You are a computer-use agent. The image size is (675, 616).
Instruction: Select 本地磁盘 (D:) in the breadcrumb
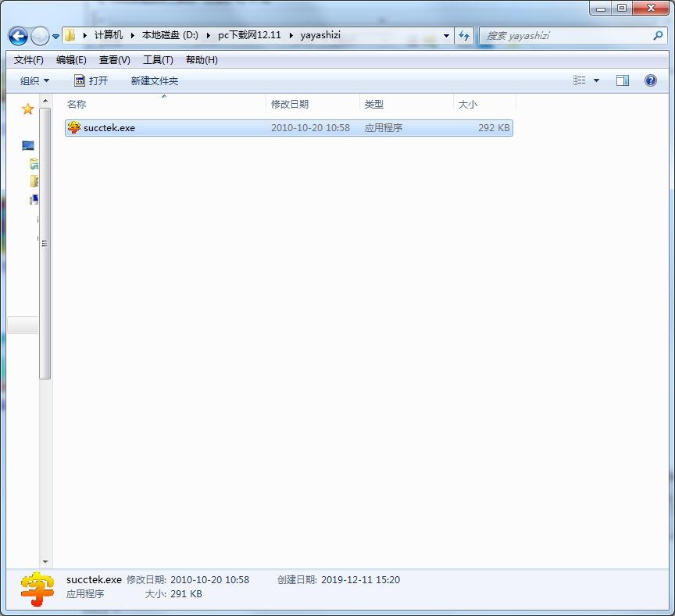170,35
